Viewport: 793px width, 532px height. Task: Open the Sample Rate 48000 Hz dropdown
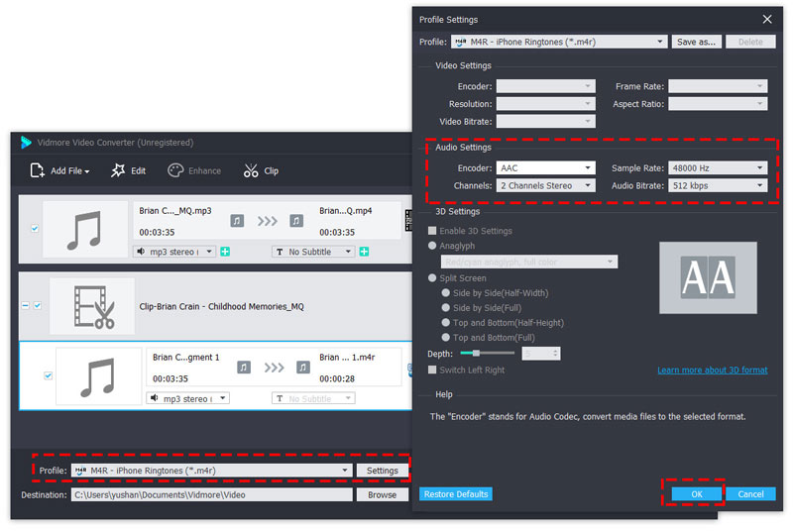(x=718, y=168)
